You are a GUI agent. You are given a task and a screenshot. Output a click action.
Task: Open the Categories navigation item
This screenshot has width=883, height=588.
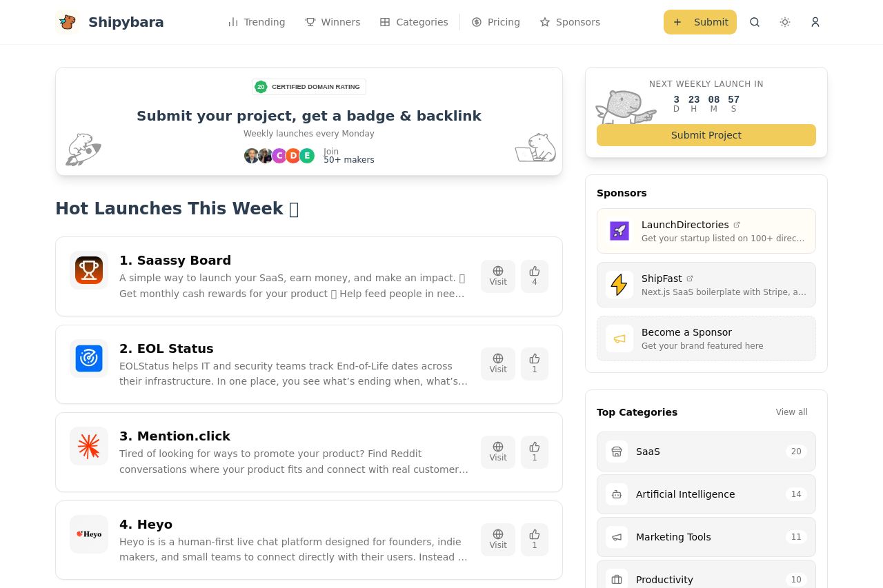click(414, 22)
